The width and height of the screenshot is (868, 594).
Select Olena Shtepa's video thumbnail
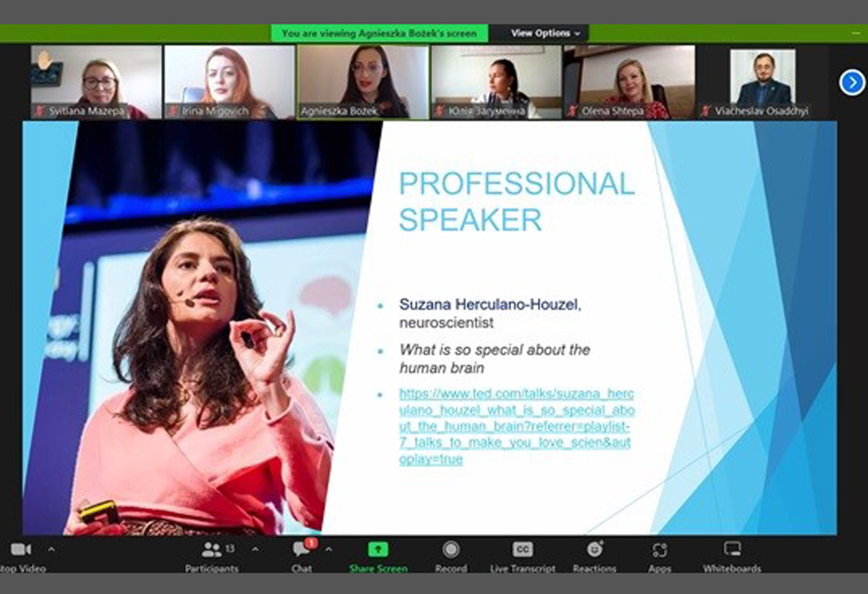[x=629, y=82]
